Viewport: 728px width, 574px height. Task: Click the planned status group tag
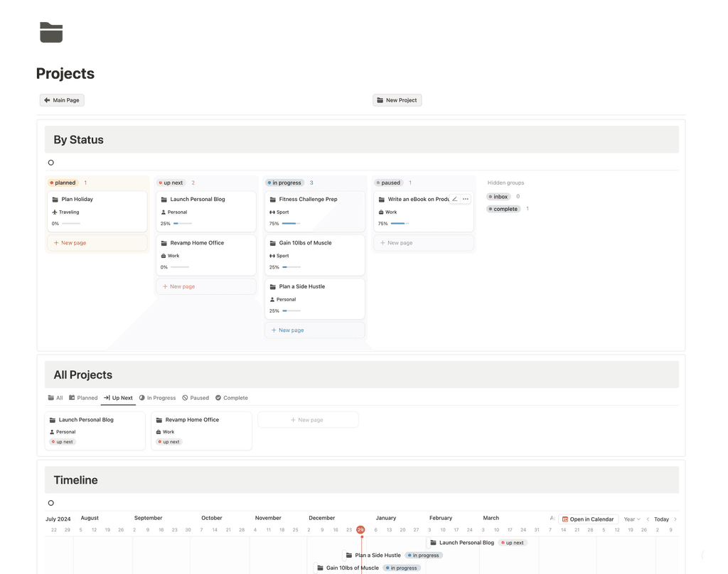coord(63,183)
